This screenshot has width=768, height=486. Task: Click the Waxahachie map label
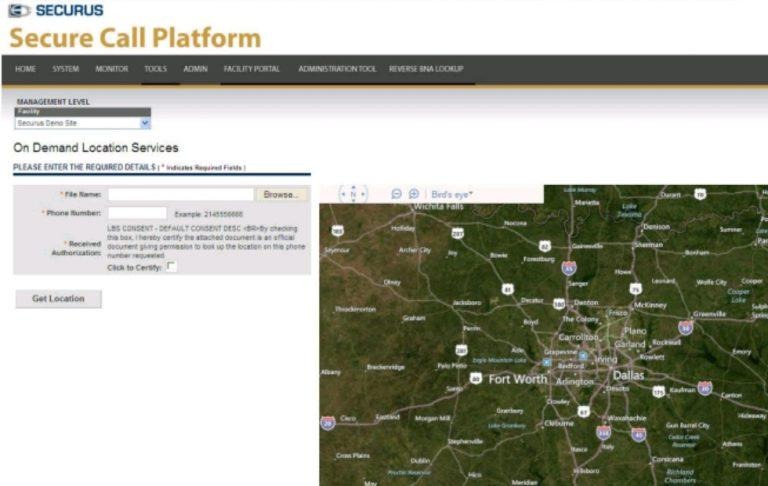(x=627, y=418)
